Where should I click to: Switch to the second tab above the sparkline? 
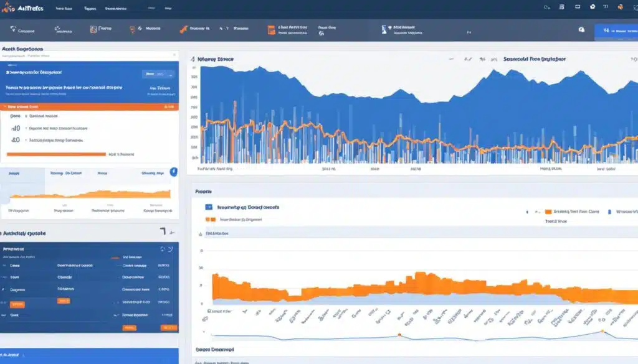[65, 172]
